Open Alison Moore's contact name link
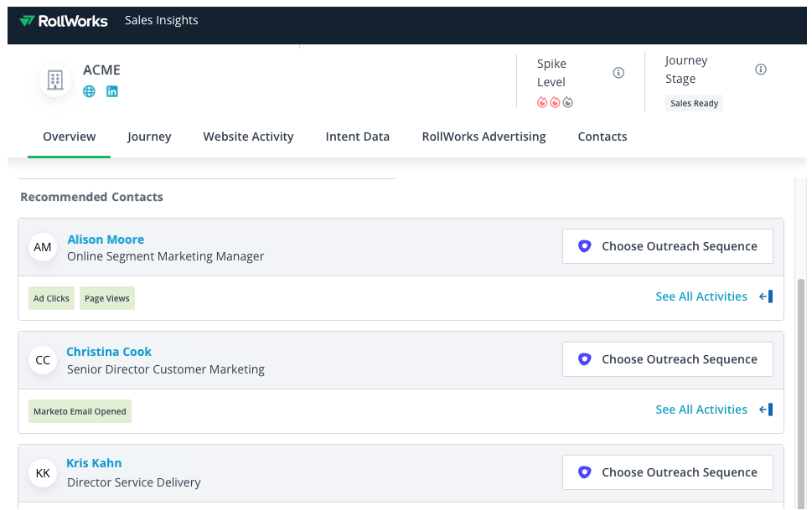The image size is (812, 510). pyautogui.click(x=106, y=240)
